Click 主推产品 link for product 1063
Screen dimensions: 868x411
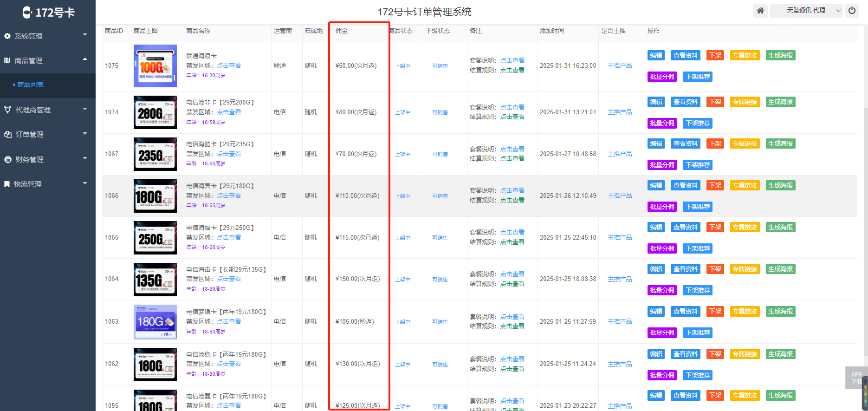(x=620, y=321)
